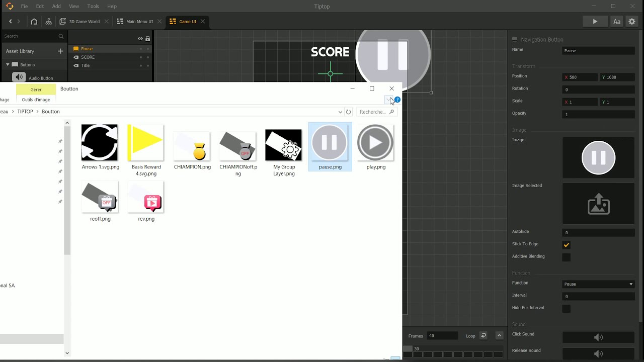Disable the Stick To Edge checkbox
Image resolution: width=644 pixels, height=362 pixels.
(567, 245)
